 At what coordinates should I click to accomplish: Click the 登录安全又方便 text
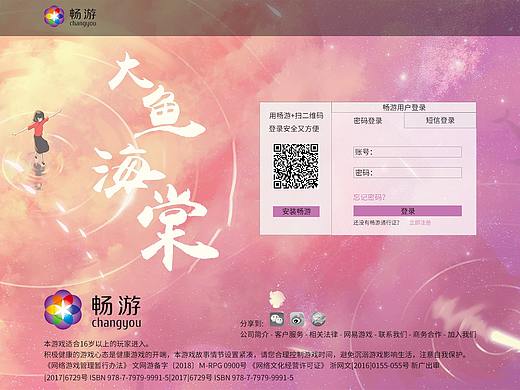tap(294, 129)
